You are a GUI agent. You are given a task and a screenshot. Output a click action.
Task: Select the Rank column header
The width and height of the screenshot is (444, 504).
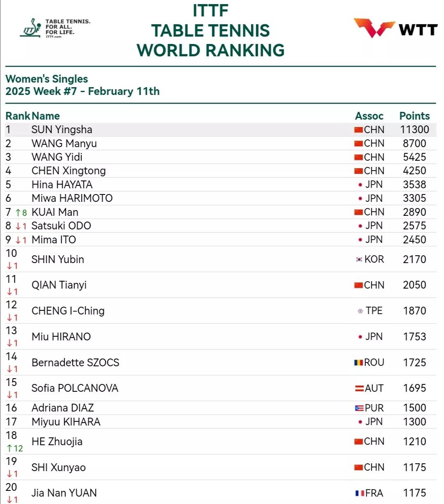click(x=18, y=116)
